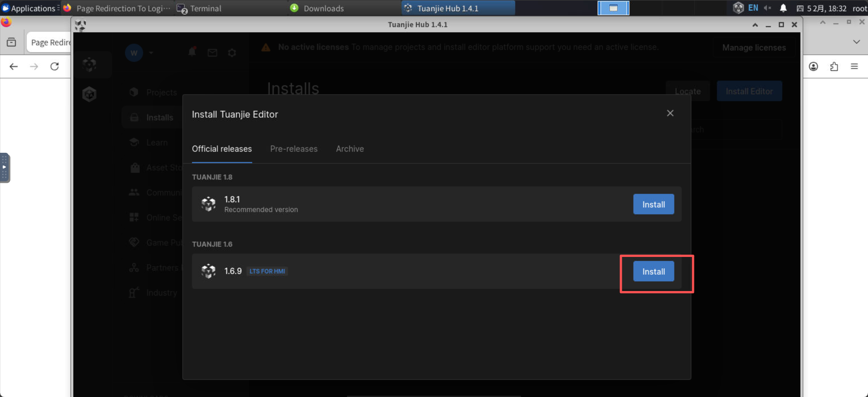Image resolution: width=868 pixels, height=397 pixels.
Task: Click the Community people icon
Action: pos(134,192)
